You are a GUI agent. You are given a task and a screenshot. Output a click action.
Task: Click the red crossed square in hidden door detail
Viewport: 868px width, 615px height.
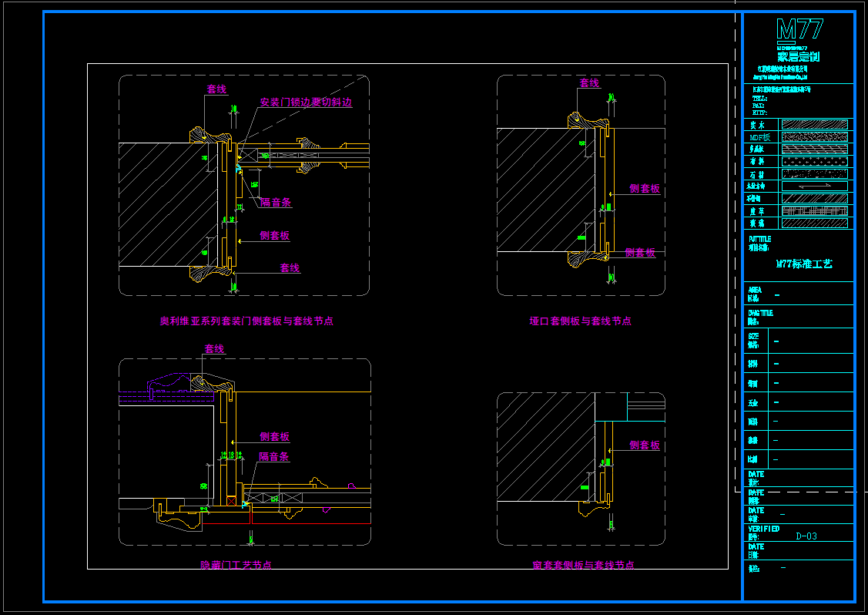231,501
